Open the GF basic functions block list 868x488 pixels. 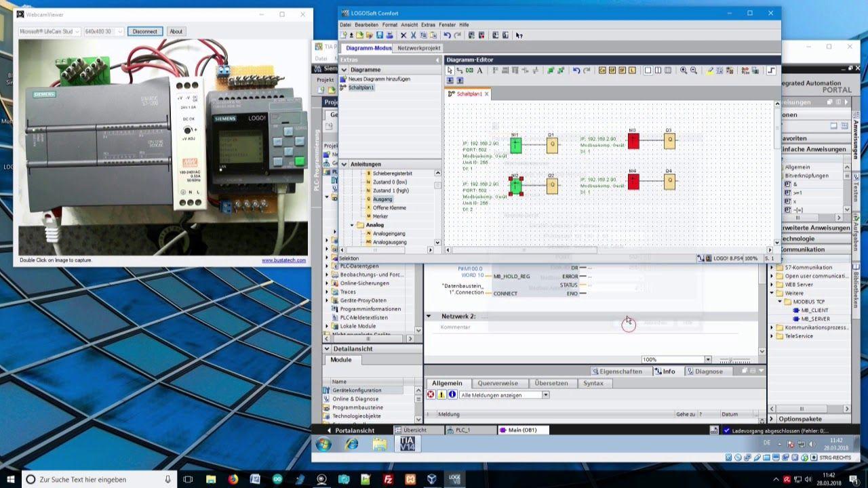(612, 70)
